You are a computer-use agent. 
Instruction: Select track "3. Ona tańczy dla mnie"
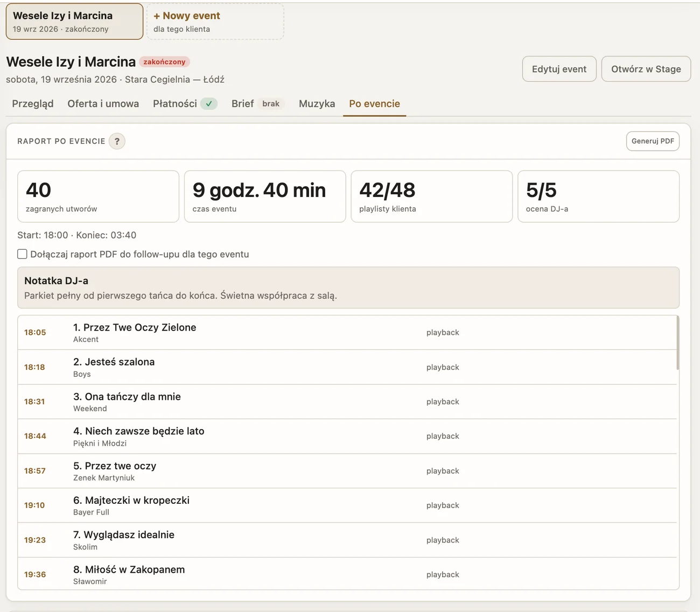(347, 402)
